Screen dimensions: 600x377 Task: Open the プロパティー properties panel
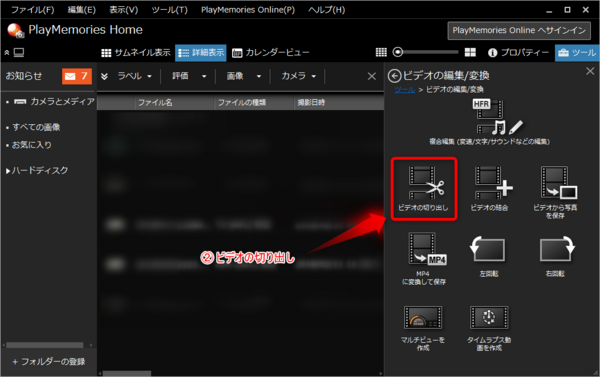tap(518, 52)
